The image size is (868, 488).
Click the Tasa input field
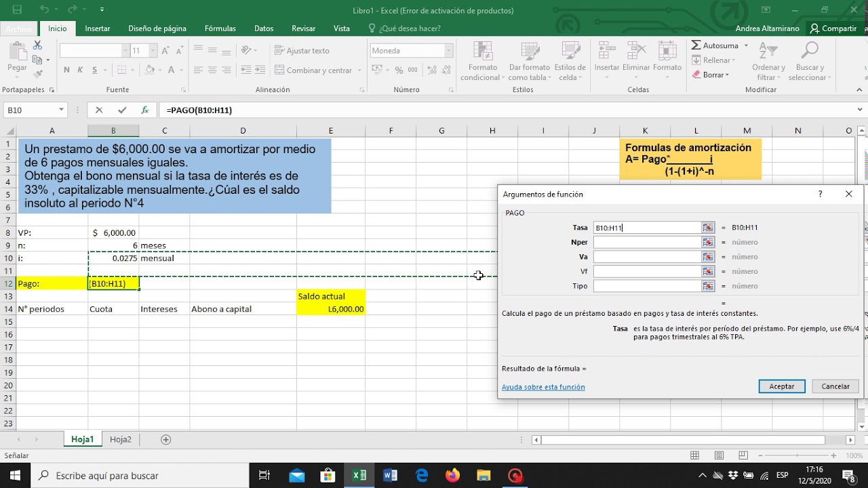(x=647, y=228)
